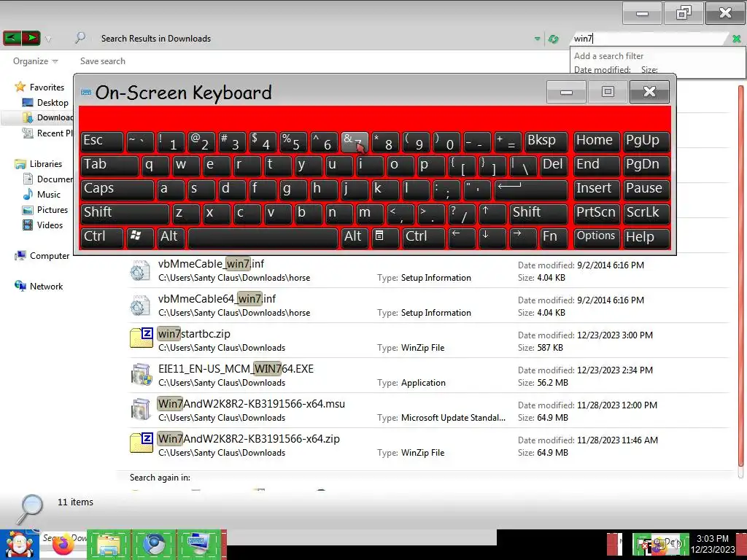Add the 'Date modified:' search filter
The image size is (747, 560).
click(602, 69)
